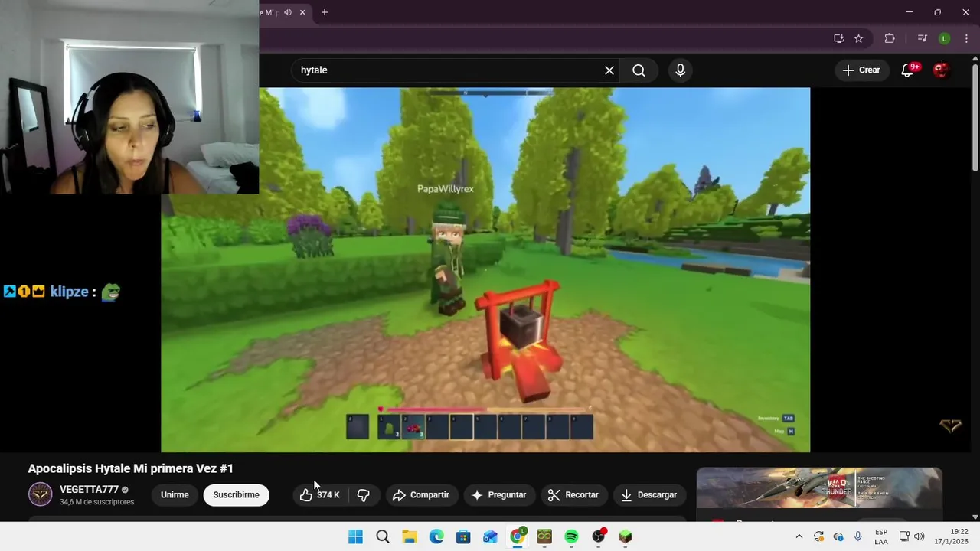The width and height of the screenshot is (980, 551).
Task: Run the YouTube search magnifier button
Action: pos(639,70)
